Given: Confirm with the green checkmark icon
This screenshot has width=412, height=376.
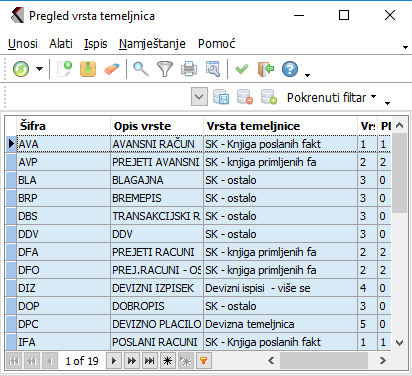Looking at the screenshot, I should coord(242,69).
